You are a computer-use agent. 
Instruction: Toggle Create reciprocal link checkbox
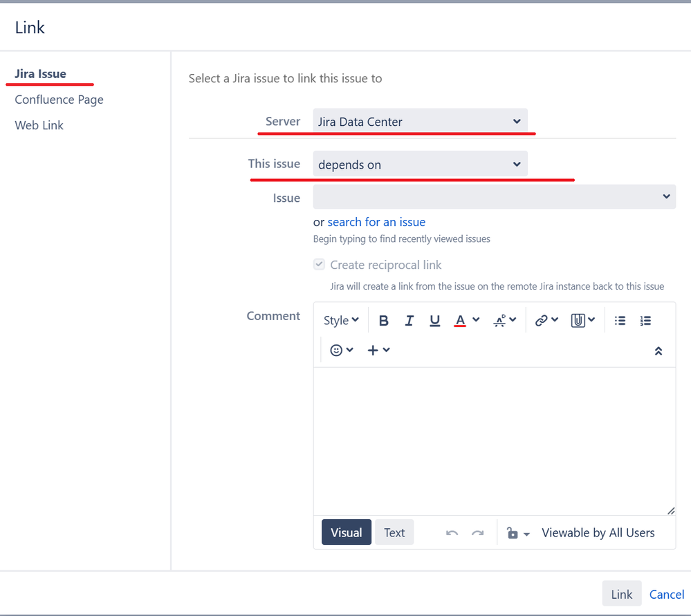[319, 264]
